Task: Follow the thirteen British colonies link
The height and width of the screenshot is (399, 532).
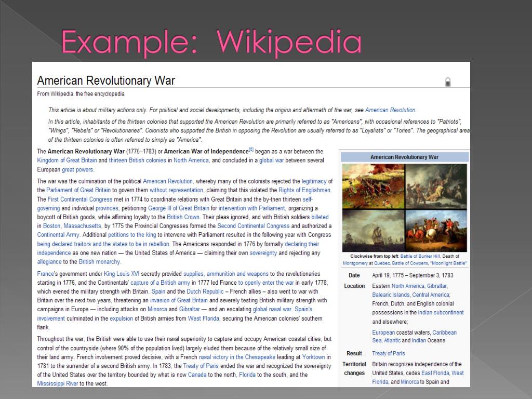Action: [x=137, y=160]
